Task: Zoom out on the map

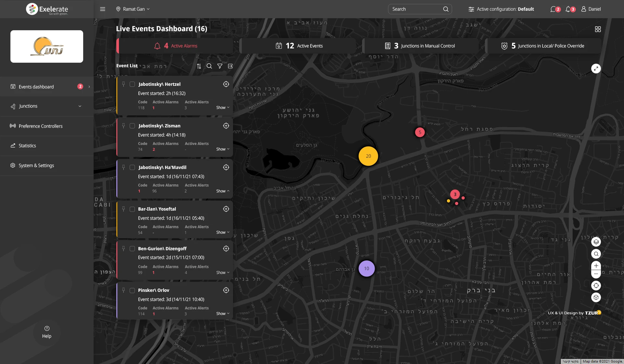Action: click(596, 274)
